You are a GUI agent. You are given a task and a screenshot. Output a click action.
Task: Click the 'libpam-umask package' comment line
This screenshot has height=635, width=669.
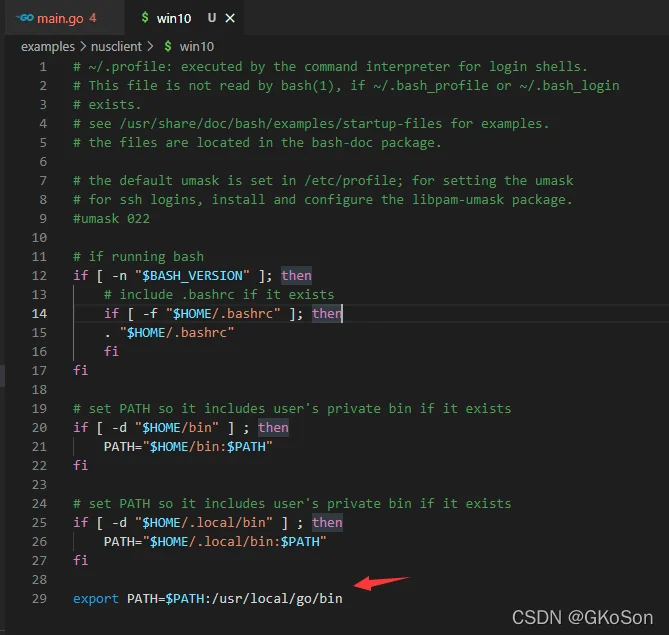coord(323,200)
